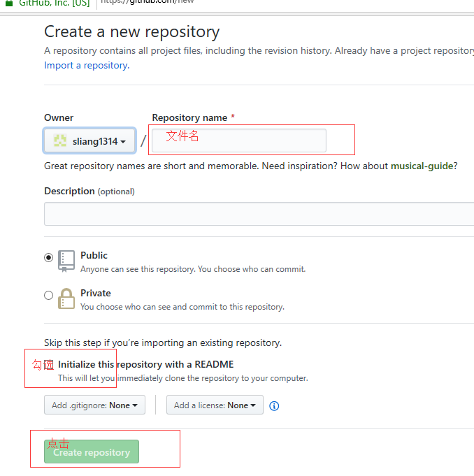Open the sliang1314 owner dropdown
Viewport: 474px width, 476px height.
coord(89,141)
